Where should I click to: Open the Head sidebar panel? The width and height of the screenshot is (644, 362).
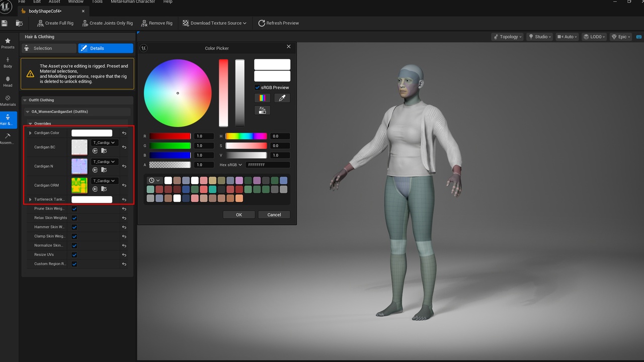click(x=8, y=81)
